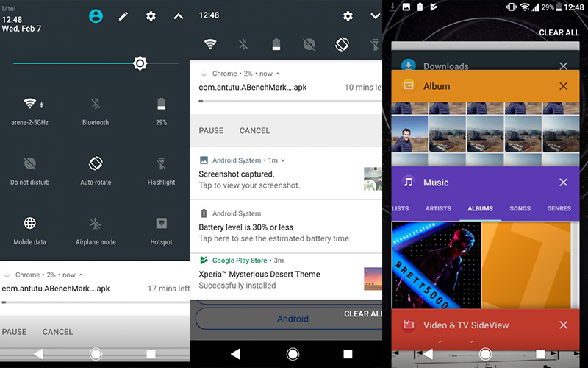This screenshot has width=588, height=368.
Task: Tap download progress bar in left panel
Action: [x=96, y=302]
